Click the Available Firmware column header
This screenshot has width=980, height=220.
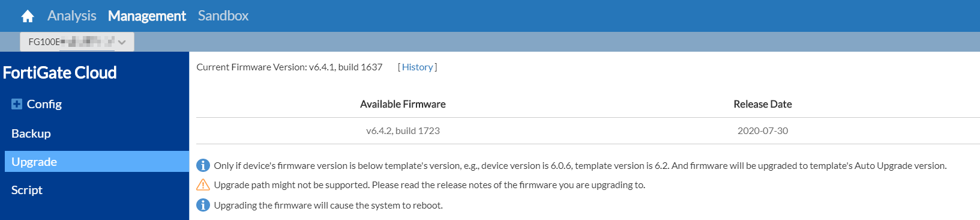(403, 104)
